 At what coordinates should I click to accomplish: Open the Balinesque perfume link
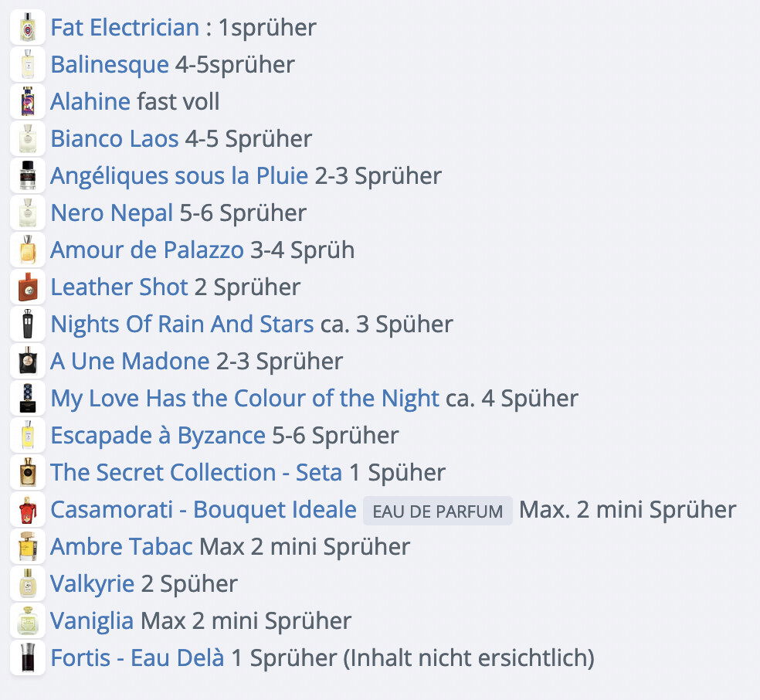tap(110, 64)
